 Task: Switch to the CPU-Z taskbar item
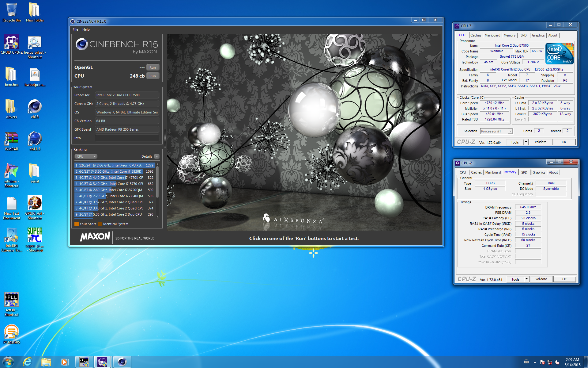[x=102, y=362]
